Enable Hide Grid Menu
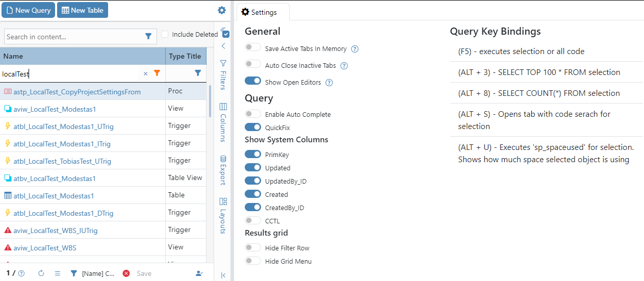This screenshot has width=644, height=281. coord(253,261)
